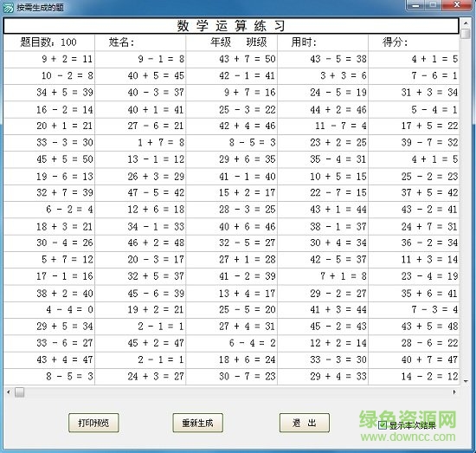The height and width of the screenshot is (453, 476).
Task: Select the cell 23 - 4 = 19
Action: tap(414, 276)
